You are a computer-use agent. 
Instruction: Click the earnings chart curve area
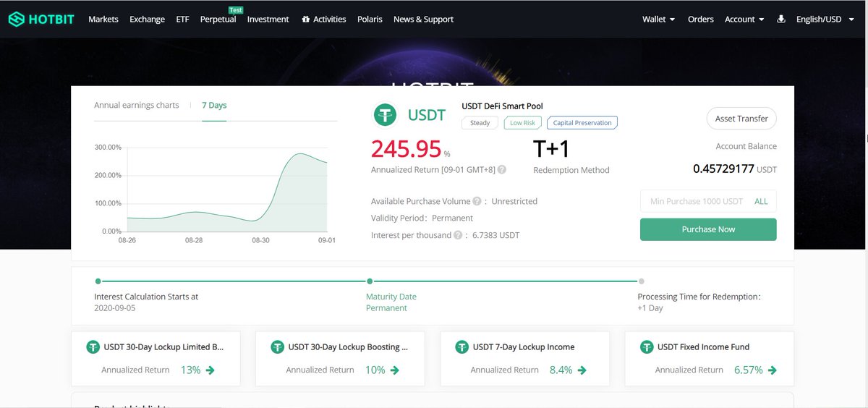(227, 192)
